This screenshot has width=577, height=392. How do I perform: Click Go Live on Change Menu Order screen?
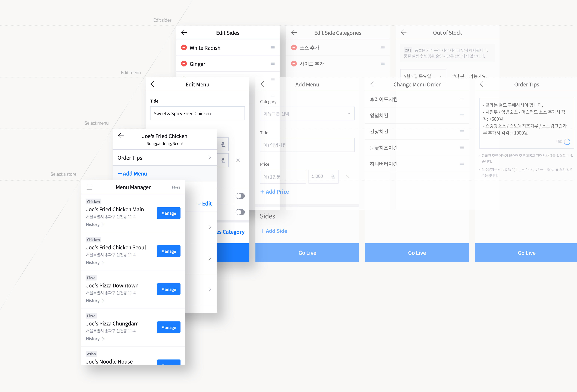417,252
